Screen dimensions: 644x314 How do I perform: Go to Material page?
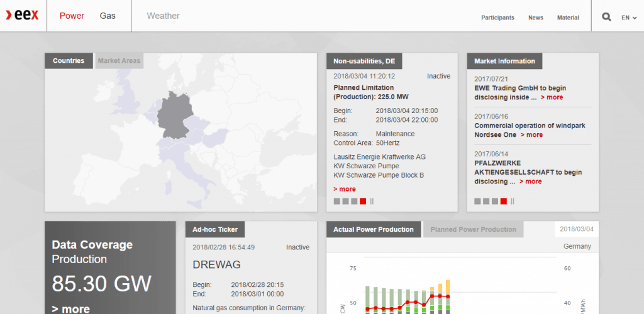pyautogui.click(x=568, y=18)
